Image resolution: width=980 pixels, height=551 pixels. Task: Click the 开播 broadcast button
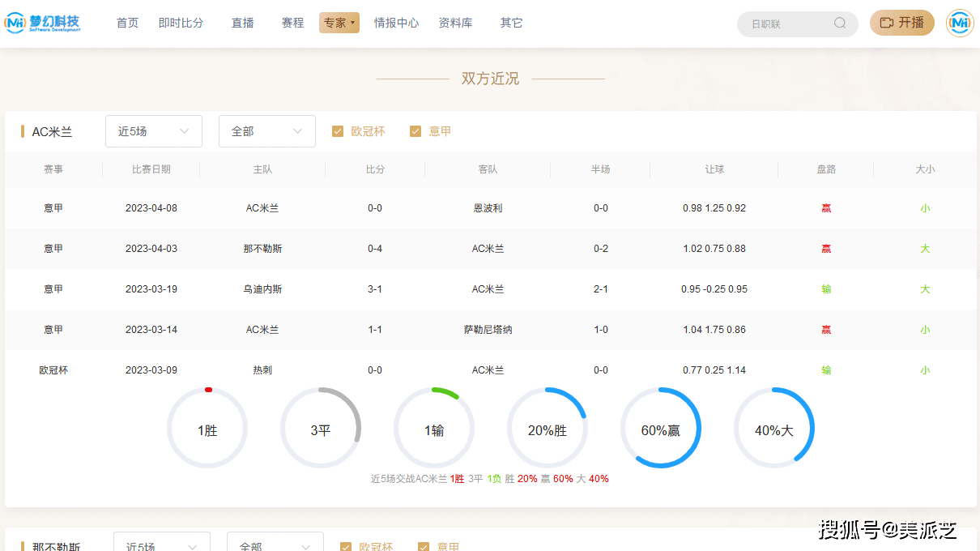click(x=901, y=23)
